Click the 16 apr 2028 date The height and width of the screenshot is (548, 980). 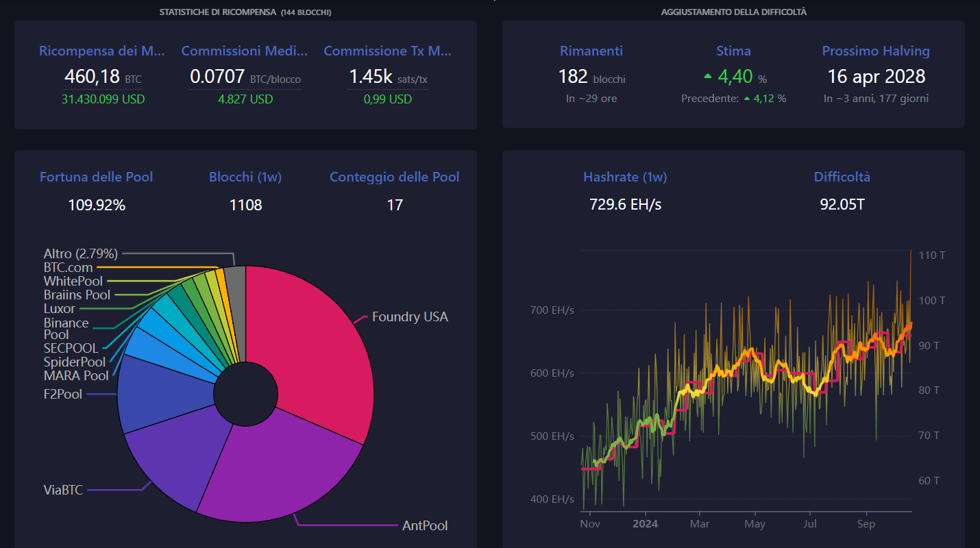click(x=877, y=76)
